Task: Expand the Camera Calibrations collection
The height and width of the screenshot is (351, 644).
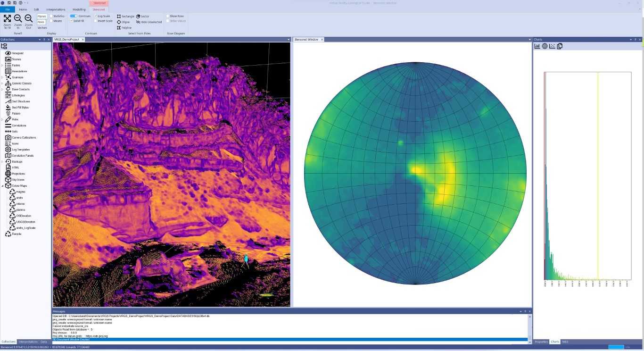Action: click(x=2, y=137)
